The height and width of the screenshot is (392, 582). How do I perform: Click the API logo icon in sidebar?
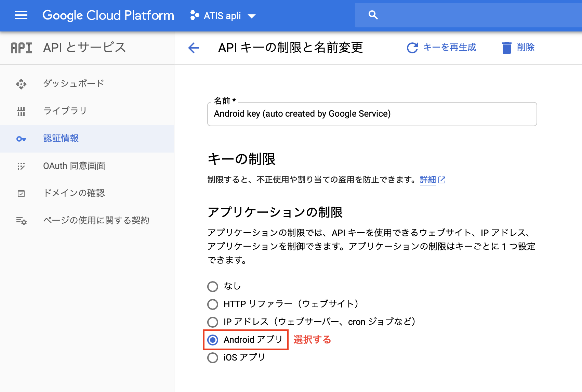tap(22, 48)
